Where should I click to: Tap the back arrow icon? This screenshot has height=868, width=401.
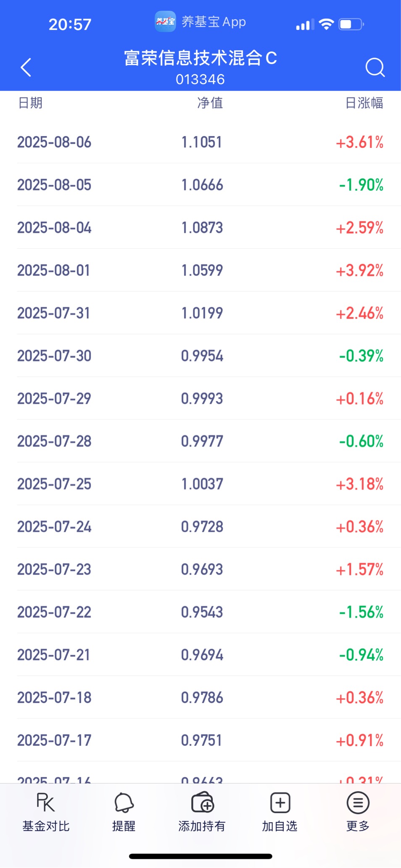click(x=26, y=67)
